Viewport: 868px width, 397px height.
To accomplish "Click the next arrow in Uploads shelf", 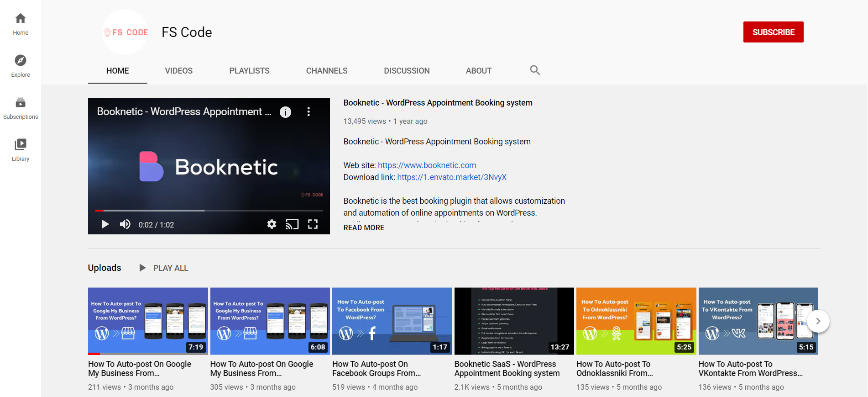I will coord(818,321).
